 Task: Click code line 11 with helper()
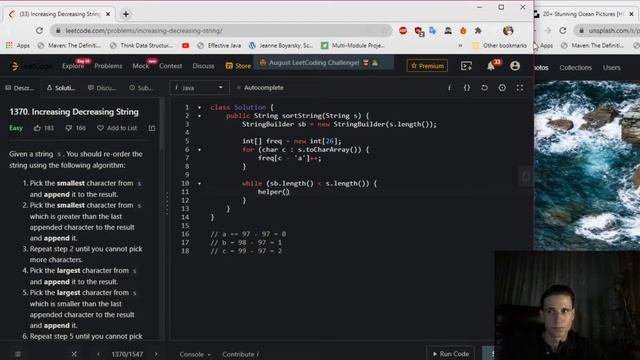click(x=273, y=192)
